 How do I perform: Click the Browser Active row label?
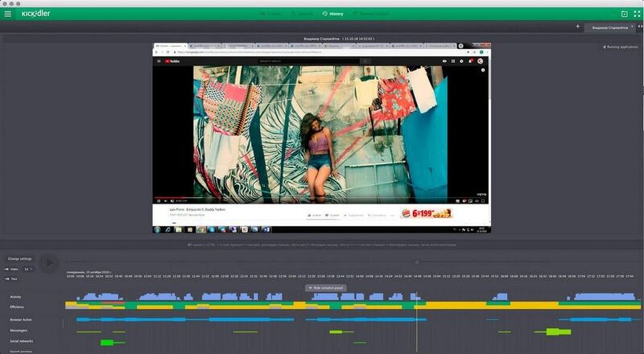pyautogui.click(x=21, y=319)
